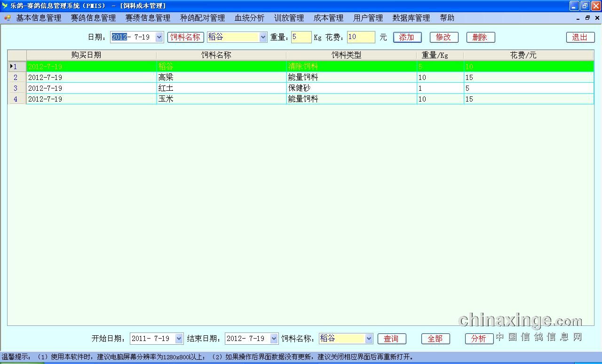Focus the 花费 input field
The image size is (602, 364).
(x=361, y=37)
